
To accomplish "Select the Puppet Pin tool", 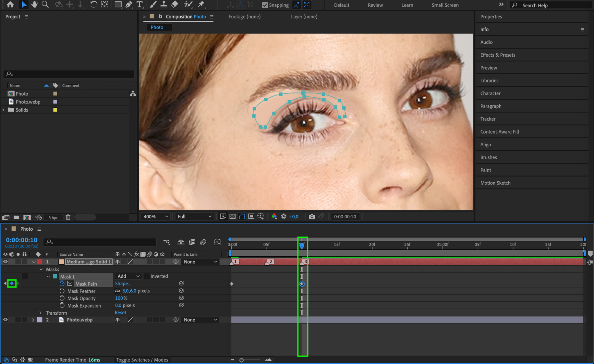I will [201, 4].
